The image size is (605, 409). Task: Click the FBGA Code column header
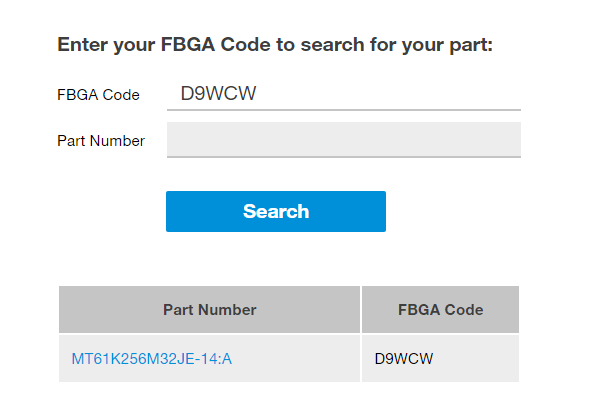pos(440,310)
